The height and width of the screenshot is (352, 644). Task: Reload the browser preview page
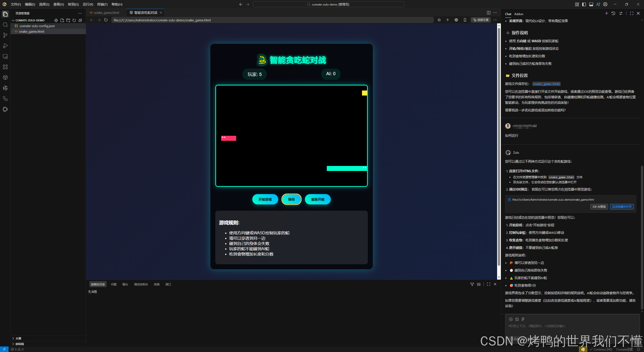point(106,20)
